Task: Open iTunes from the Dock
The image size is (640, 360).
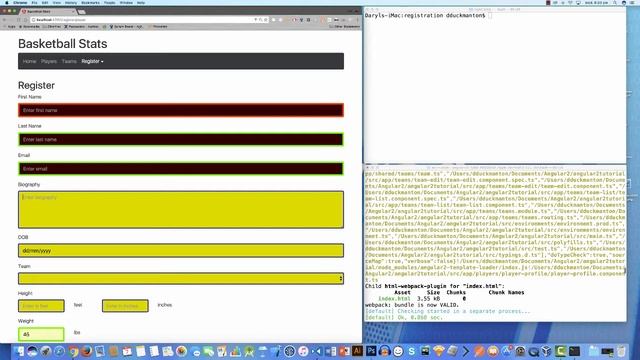Action: click(303, 351)
